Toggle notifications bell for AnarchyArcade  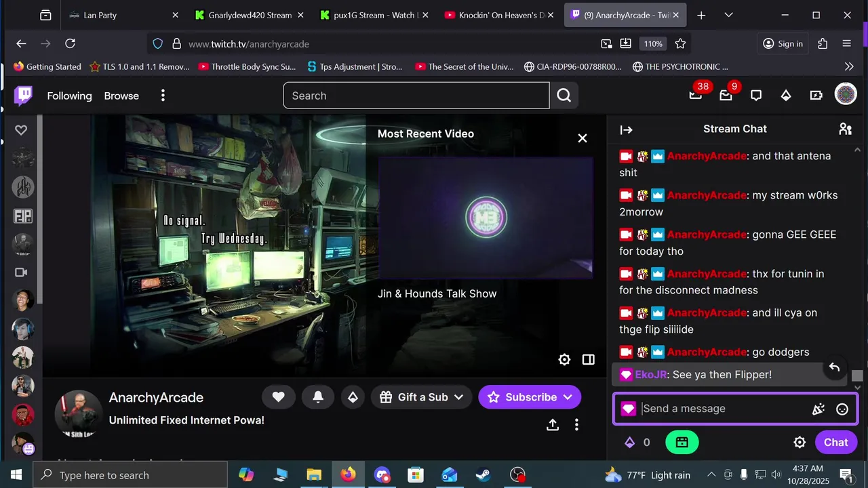317,397
